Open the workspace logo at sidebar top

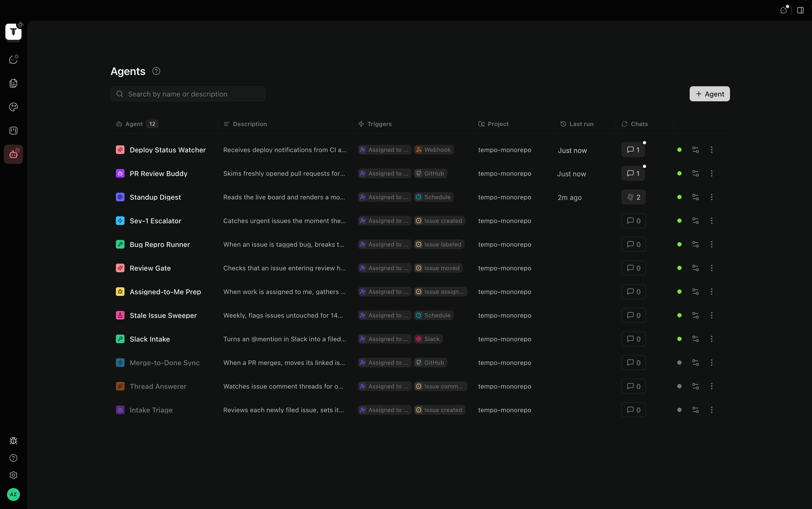click(13, 32)
